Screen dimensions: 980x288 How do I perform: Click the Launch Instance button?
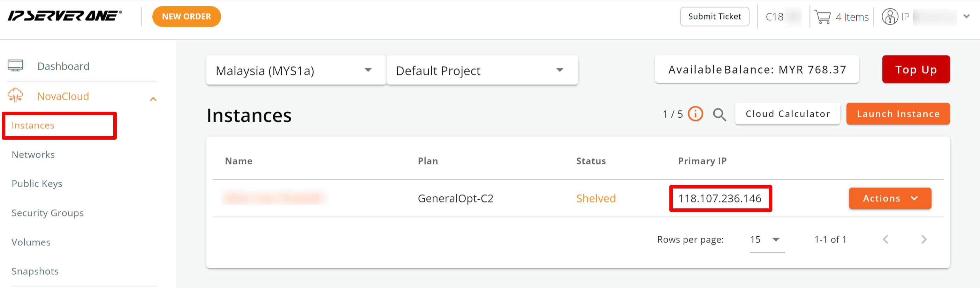(897, 114)
